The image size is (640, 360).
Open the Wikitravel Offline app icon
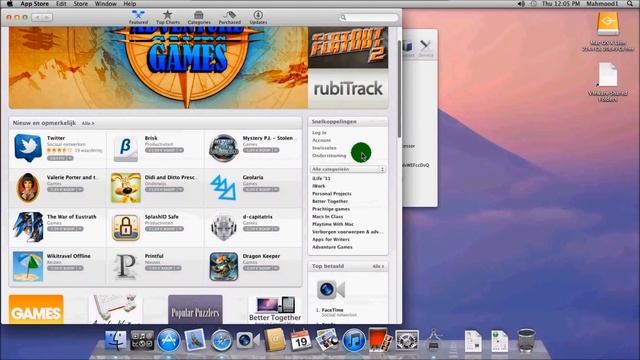pyautogui.click(x=28, y=267)
